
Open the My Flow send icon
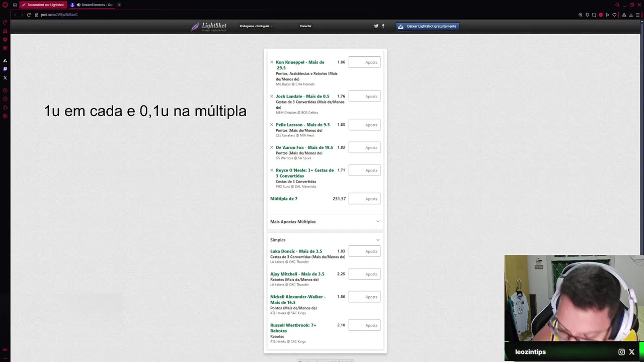(607, 15)
